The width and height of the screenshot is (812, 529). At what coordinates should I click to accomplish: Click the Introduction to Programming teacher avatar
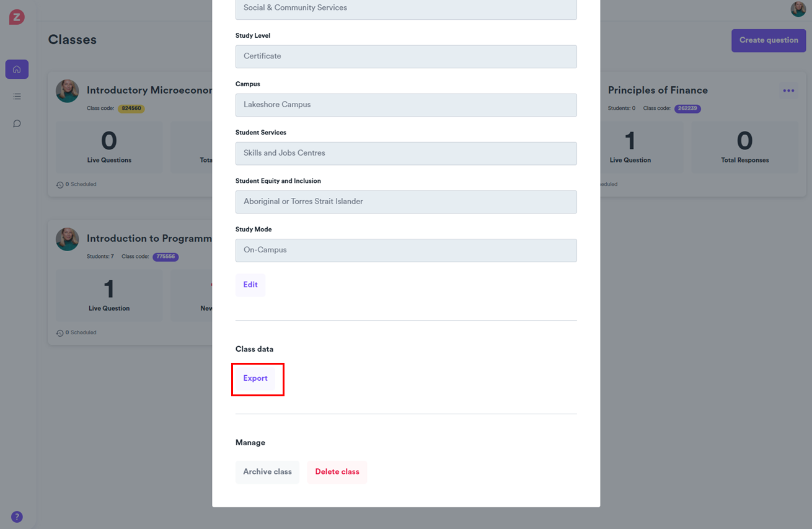click(x=67, y=239)
